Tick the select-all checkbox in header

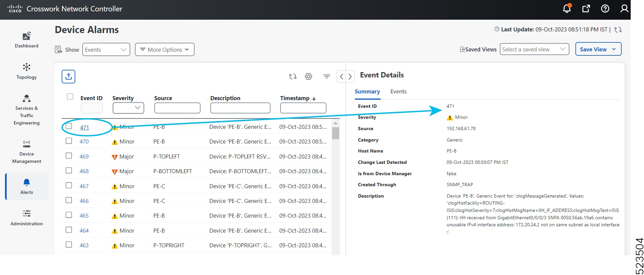click(70, 97)
